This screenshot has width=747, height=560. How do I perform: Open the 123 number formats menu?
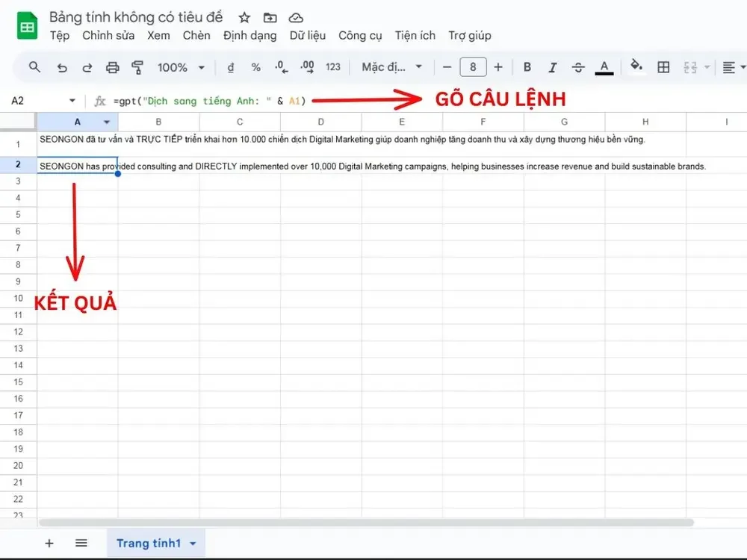333,67
